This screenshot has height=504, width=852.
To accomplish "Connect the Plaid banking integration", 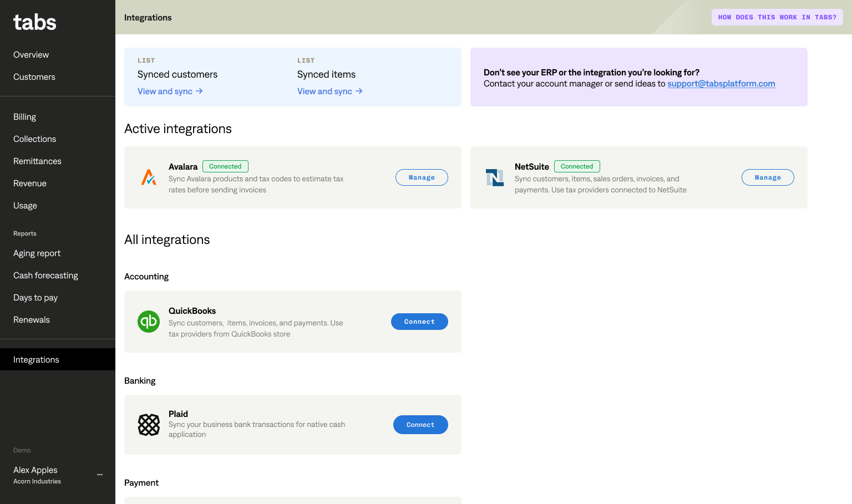I will (x=420, y=425).
